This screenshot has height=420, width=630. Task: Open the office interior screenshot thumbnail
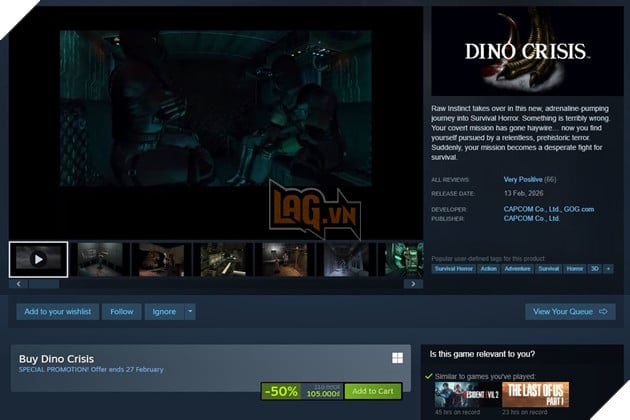point(285,259)
